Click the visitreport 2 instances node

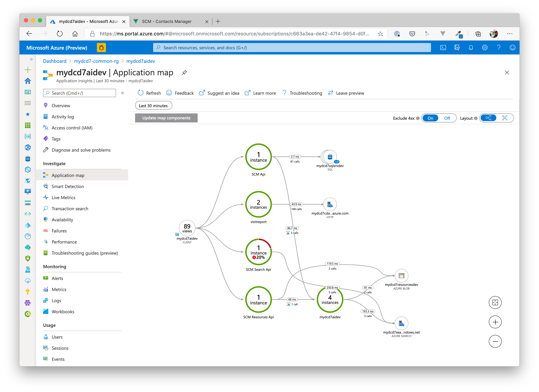pos(258,204)
